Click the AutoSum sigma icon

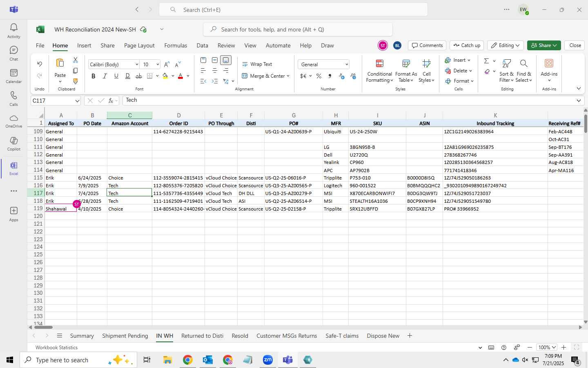(486, 61)
